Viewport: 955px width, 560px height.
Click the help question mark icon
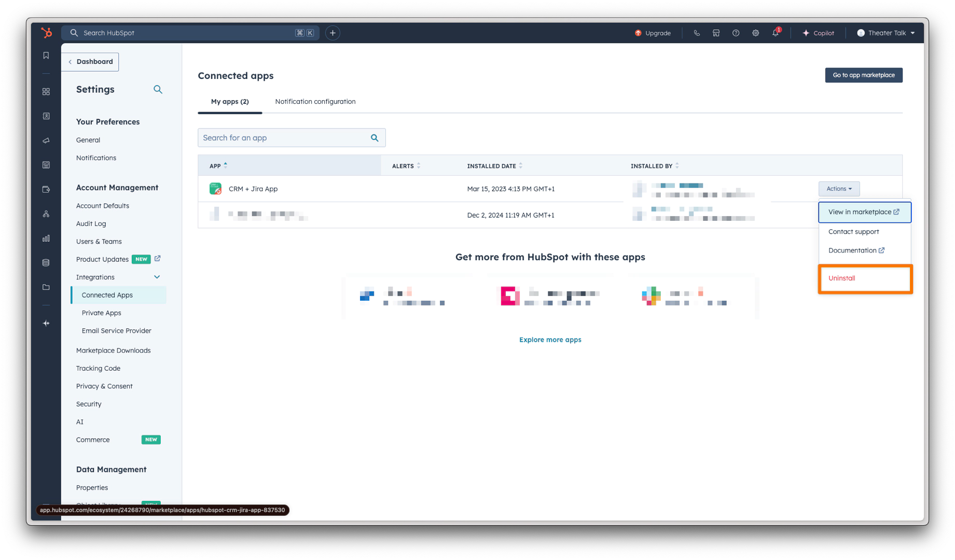(x=736, y=33)
